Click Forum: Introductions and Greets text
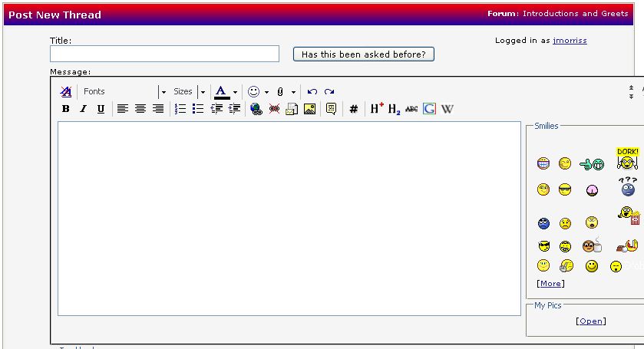Screen dimensions: 644x349 coord(558,14)
